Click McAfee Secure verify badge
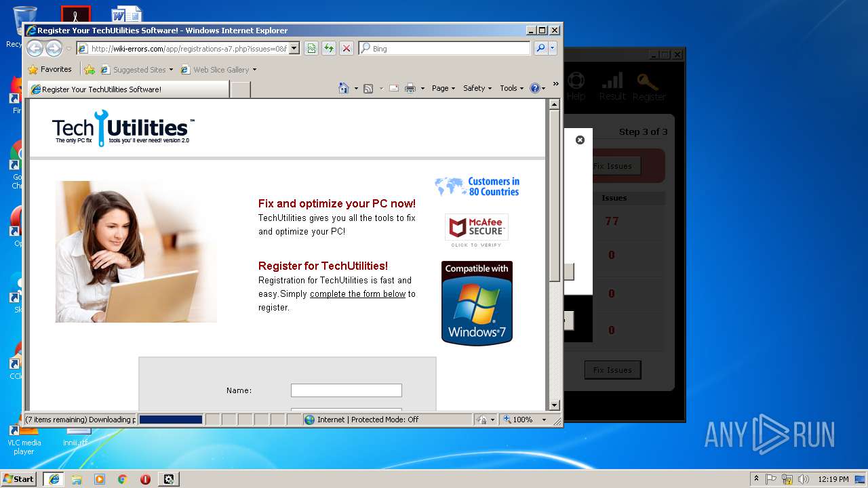Screen dimensions: 868x488 tap(477, 230)
